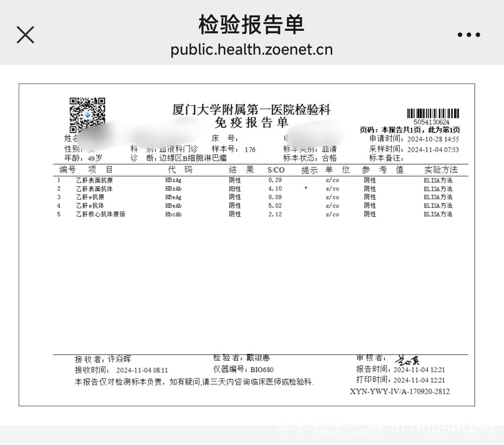Close the 检验报告单 page with the X

25,35
